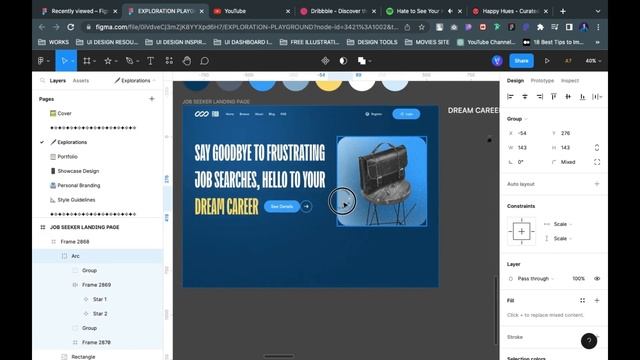Switch to the Prototype tab
This screenshot has width=640, height=360.
pyautogui.click(x=542, y=80)
